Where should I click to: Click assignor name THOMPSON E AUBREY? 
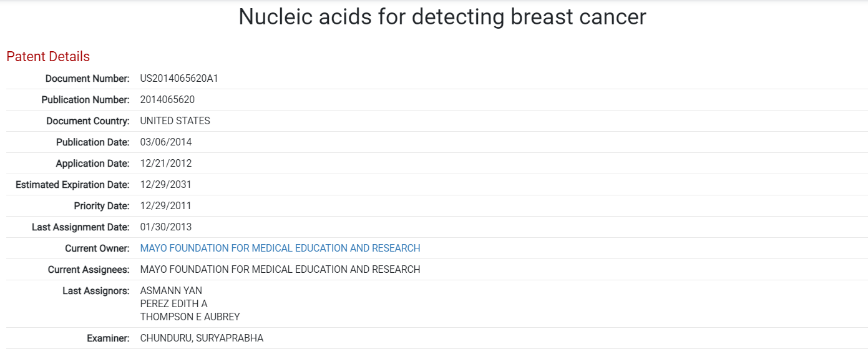[190, 317]
